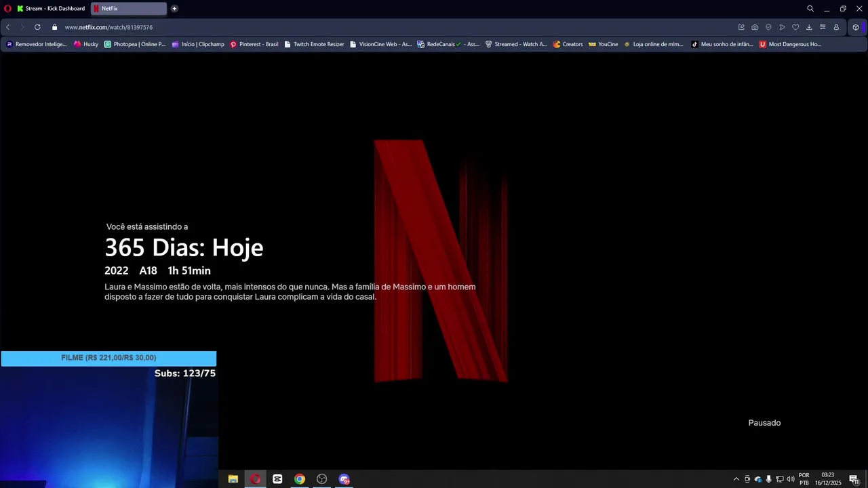Open the player/flow arrow icon in the toolbar
The image size is (868, 488).
coord(782,27)
